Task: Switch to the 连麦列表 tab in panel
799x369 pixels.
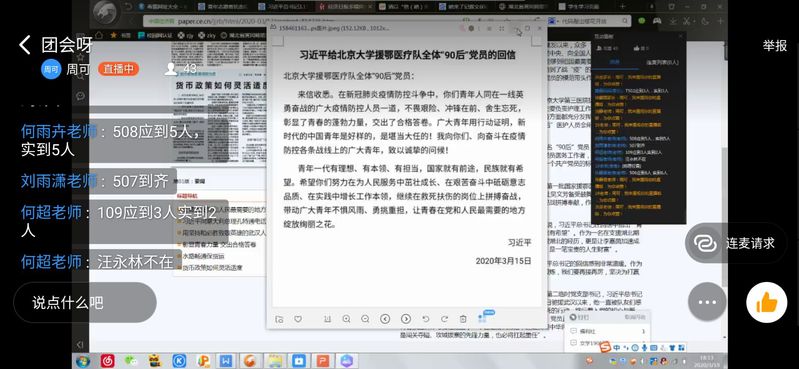Action: 662,63
